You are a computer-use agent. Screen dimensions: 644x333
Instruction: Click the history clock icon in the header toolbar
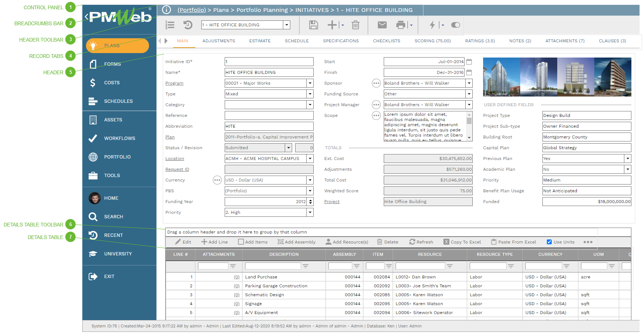[x=188, y=25]
